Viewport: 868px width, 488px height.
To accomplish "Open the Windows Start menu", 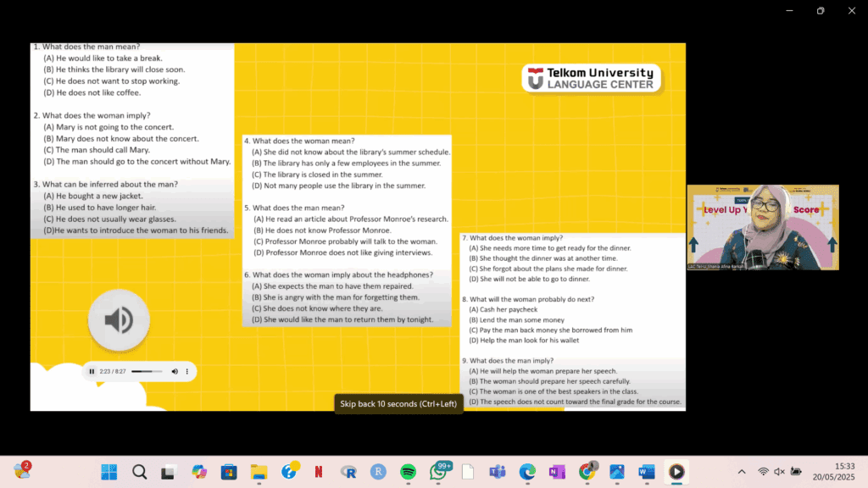I will pos(109,472).
